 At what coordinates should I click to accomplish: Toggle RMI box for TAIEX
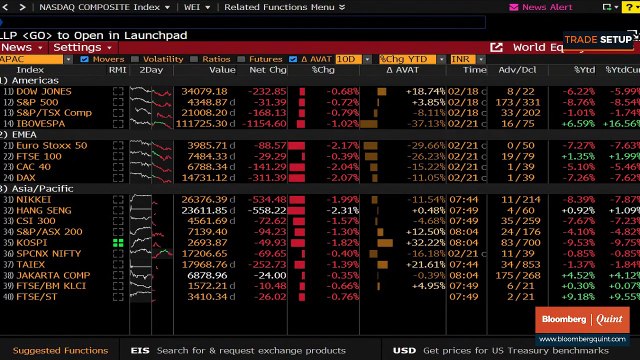coord(118,264)
